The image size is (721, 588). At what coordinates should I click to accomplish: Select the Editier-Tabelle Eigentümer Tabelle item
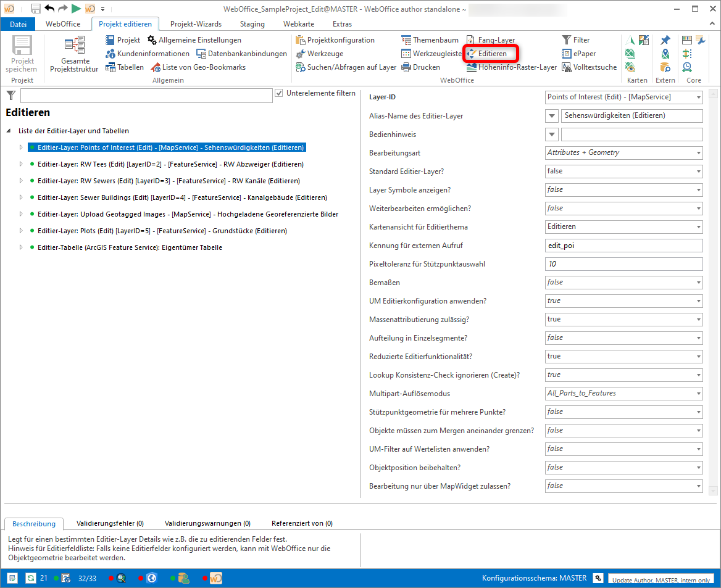coord(130,247)
